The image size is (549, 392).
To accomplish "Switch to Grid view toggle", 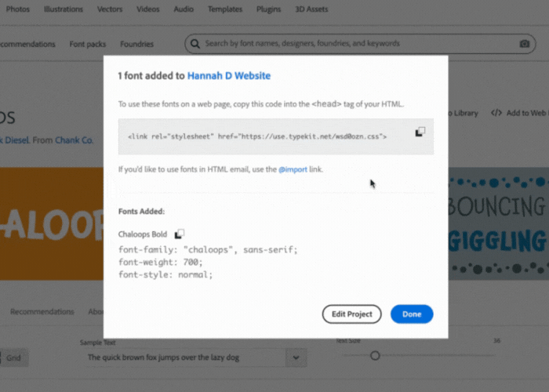I will coord(13,358).
